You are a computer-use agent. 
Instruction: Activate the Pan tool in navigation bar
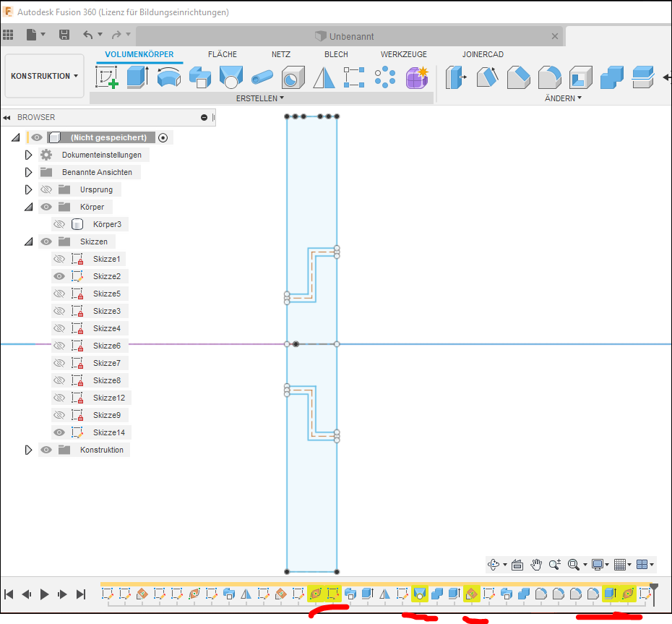tap(536, 565)
